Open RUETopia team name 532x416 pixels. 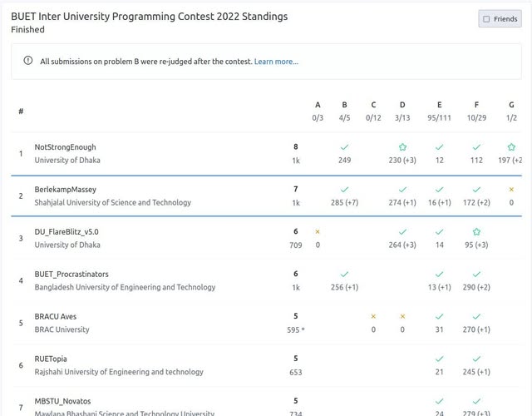pos(51,359)
